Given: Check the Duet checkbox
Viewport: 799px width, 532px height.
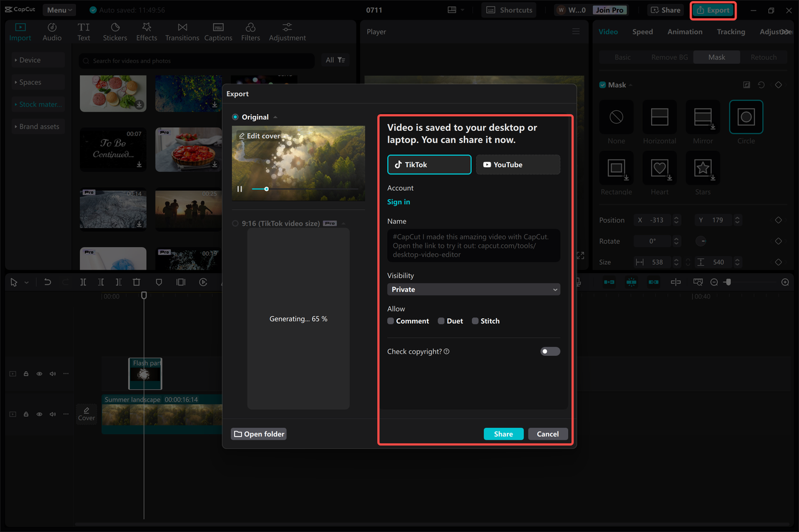Looking at the screenshot, I should 441,321.
